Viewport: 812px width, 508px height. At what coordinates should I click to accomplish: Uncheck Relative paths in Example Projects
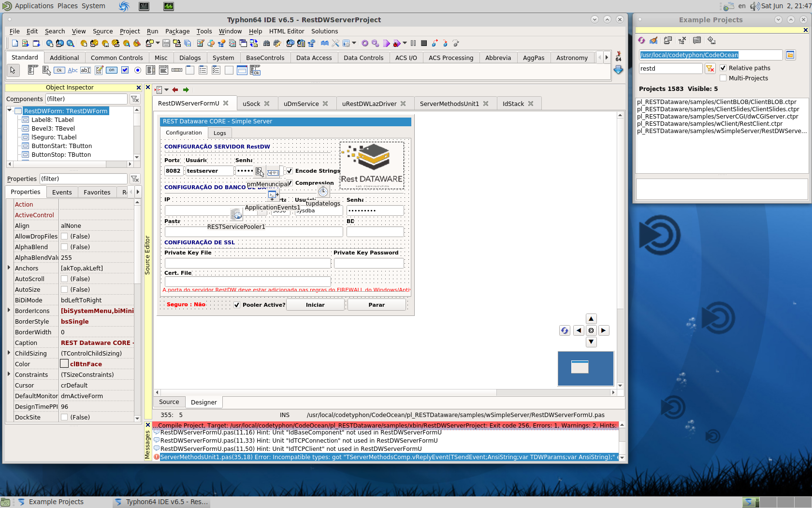[723, 68]
